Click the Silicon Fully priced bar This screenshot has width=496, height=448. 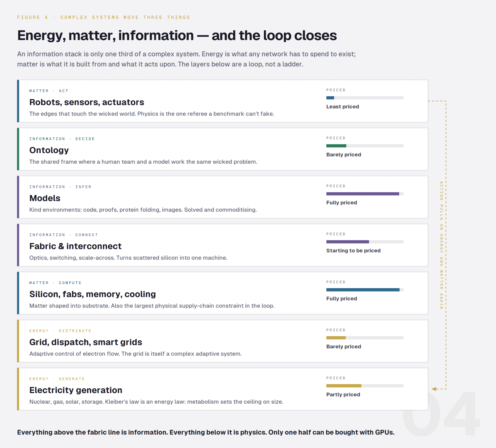tap(365, 290)
